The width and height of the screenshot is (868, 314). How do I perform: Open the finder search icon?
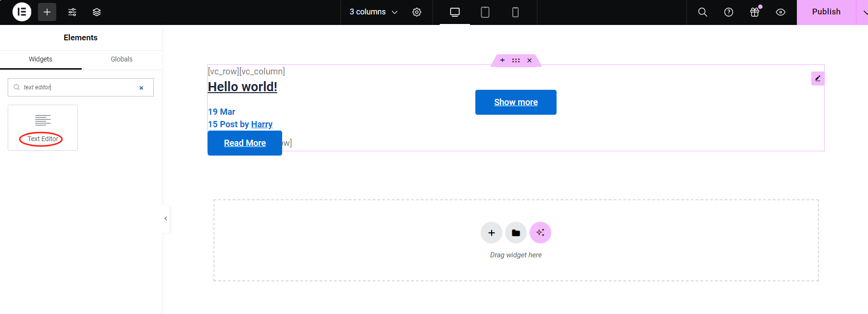pos(703,12)
